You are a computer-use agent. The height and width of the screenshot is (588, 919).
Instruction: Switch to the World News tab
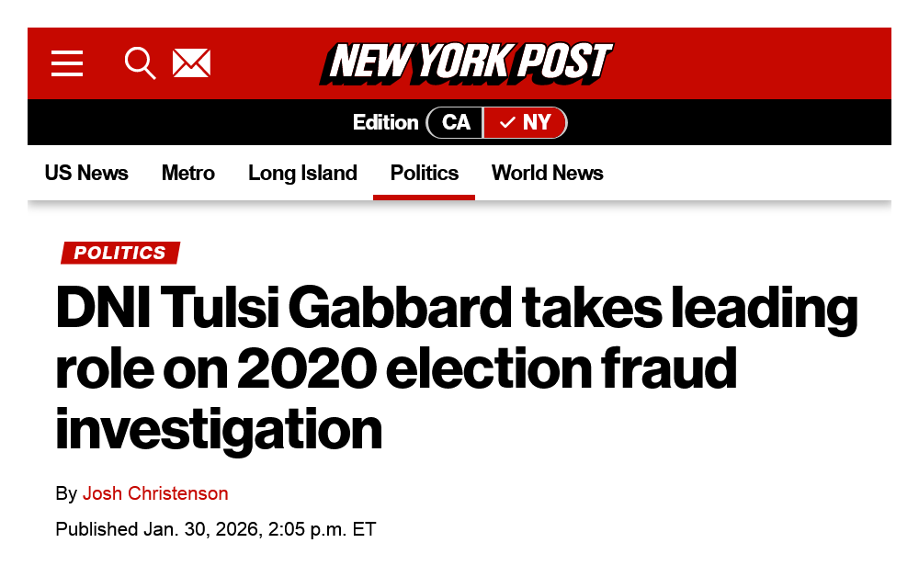[x=548, y=173]
